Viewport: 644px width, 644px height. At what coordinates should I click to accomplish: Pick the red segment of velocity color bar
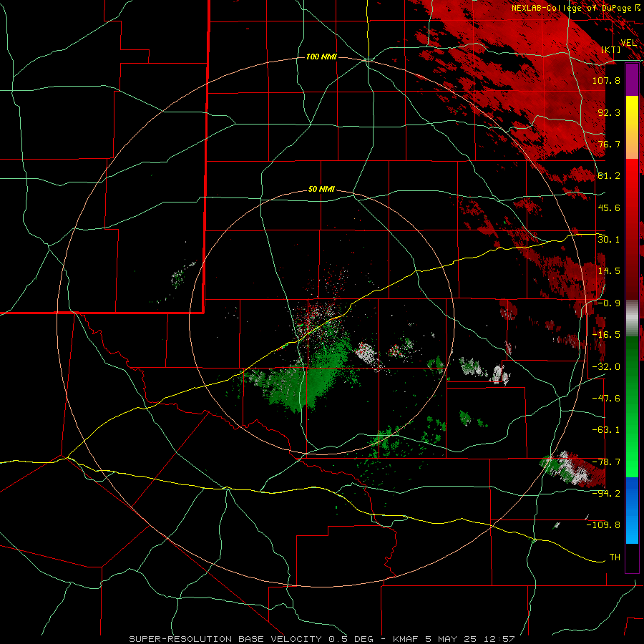click(632, 230)
